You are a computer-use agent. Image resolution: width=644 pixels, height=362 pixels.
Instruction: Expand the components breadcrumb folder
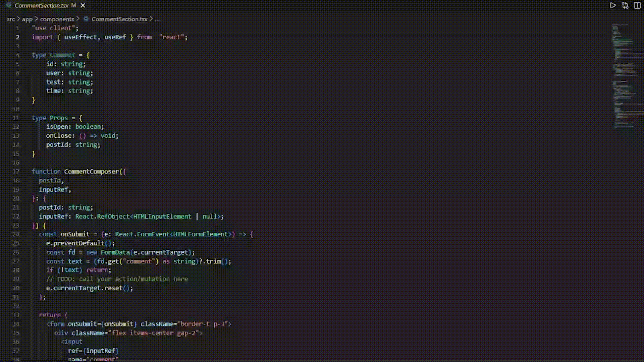click(x=57, y=19)
